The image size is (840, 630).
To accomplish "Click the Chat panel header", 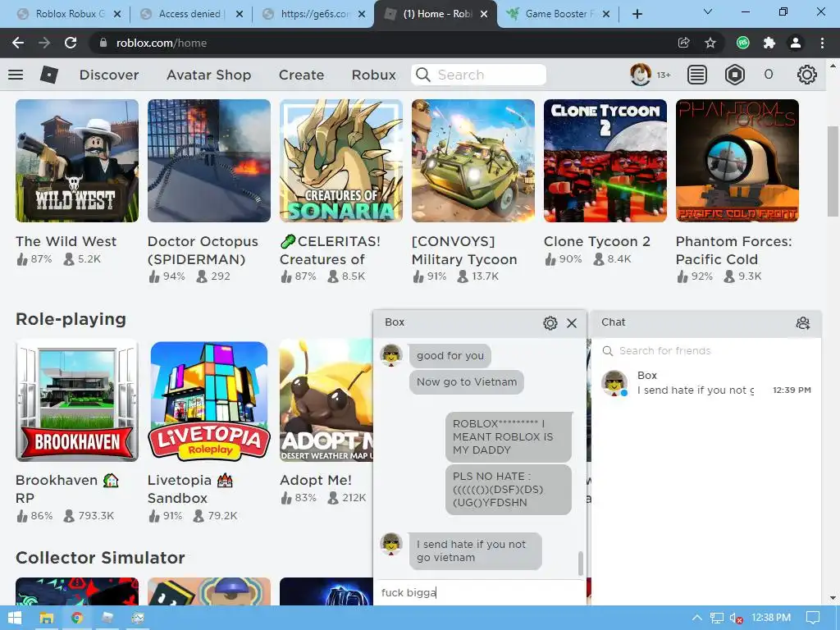I will tap(706, 322).
